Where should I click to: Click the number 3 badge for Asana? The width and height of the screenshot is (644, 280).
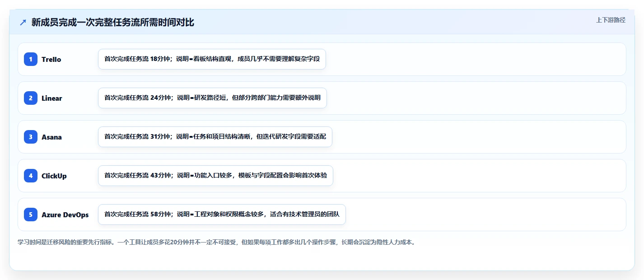click(x=31, y=137)
